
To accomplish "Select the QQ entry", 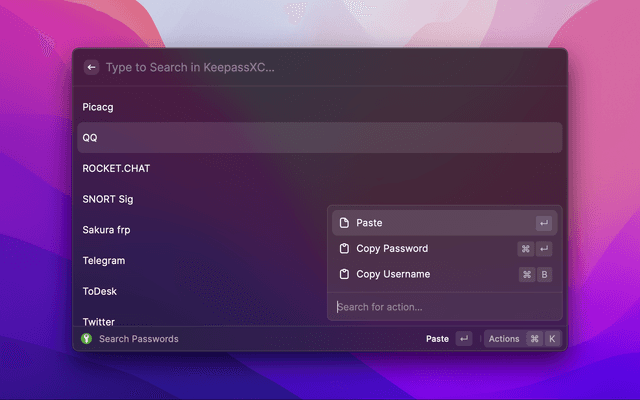I will click(320, 138).
